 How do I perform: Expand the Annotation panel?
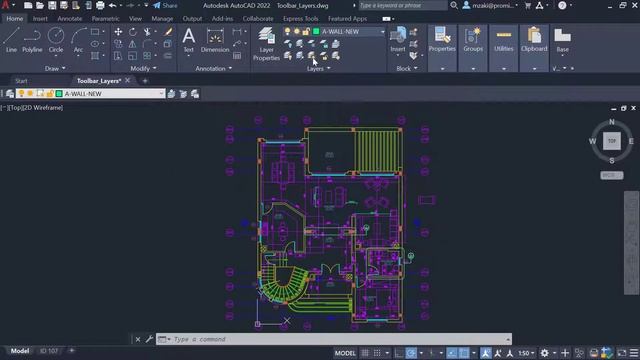tap(213, 69)
